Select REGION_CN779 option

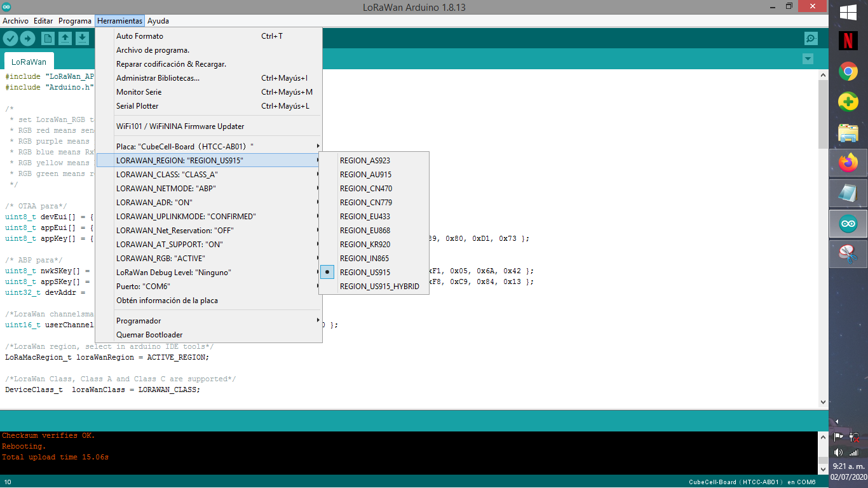pyautogui.click(x=374, y=203)
